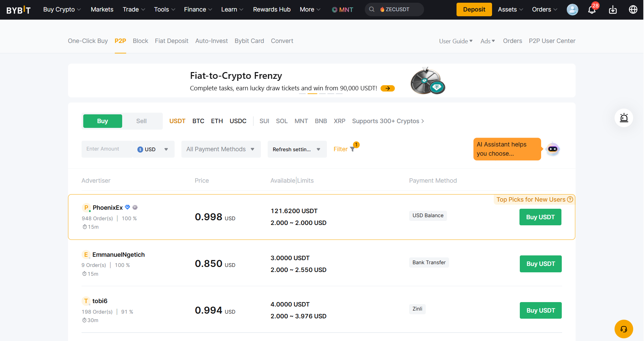Open the USD currency dropdown
Viewport: 644px width, 341px height.
(x=153, y=149)
